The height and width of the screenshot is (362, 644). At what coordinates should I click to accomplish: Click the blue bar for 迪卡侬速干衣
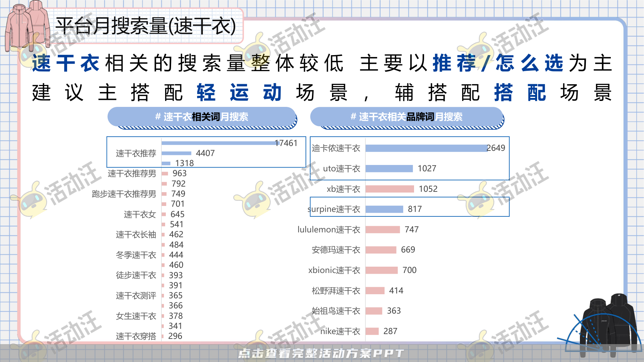[426, 148]
